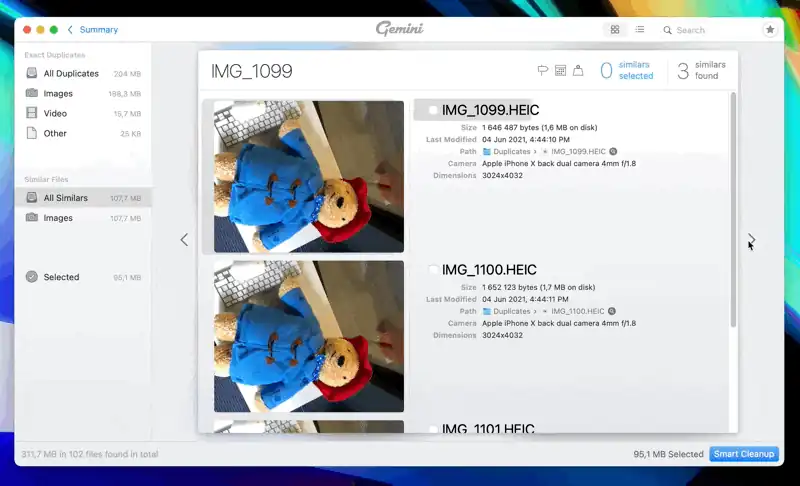800x486 pixels.
Task: Click the flag icon beside IMG_1099 title
Action: (543, 70)
